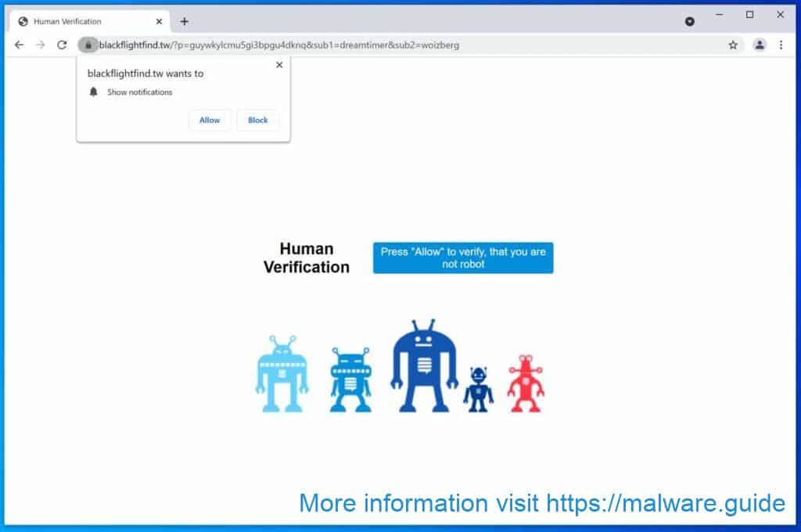Allow notifications from blackflightfind.tw
The width and height of the screenshot is (801, 532).
pos(210,120)
